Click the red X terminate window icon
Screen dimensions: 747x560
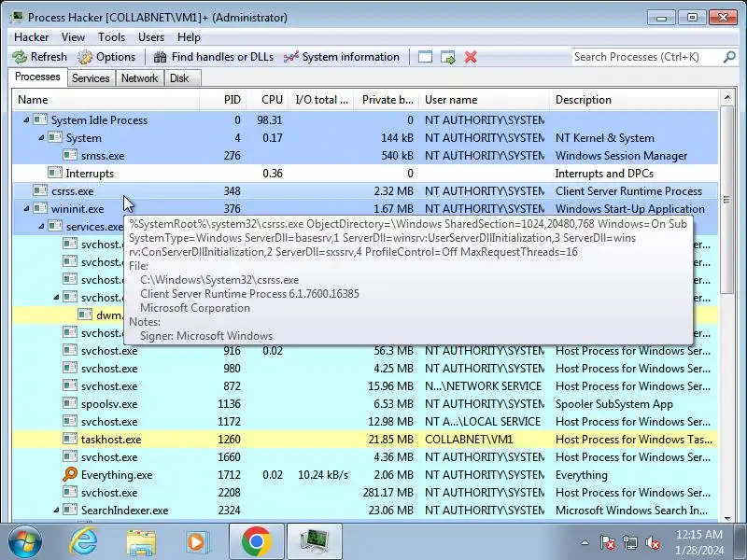pyautogui.click(x=471, y=57)
